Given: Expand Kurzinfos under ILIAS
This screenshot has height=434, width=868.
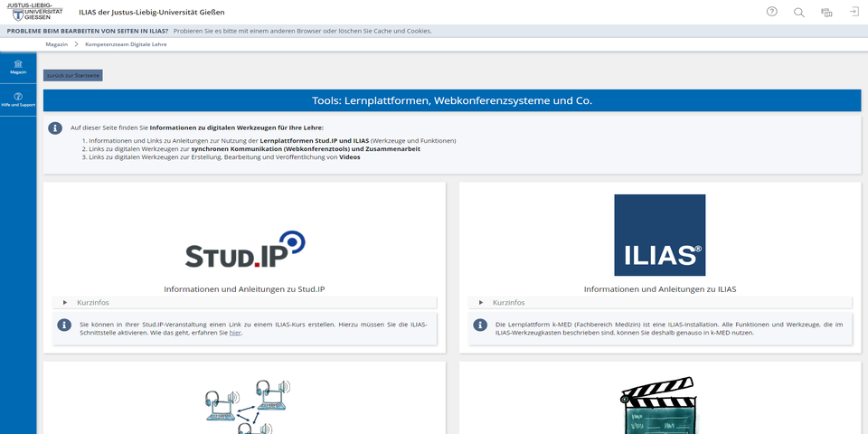Looking at the screenshot, I should coord(660,302).
